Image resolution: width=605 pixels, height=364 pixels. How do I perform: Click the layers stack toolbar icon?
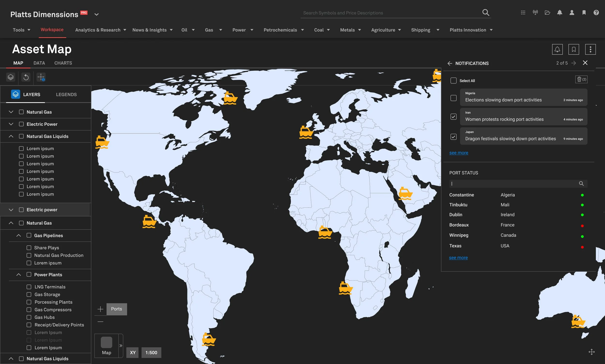pyautogui.click(x=11, y=77)
